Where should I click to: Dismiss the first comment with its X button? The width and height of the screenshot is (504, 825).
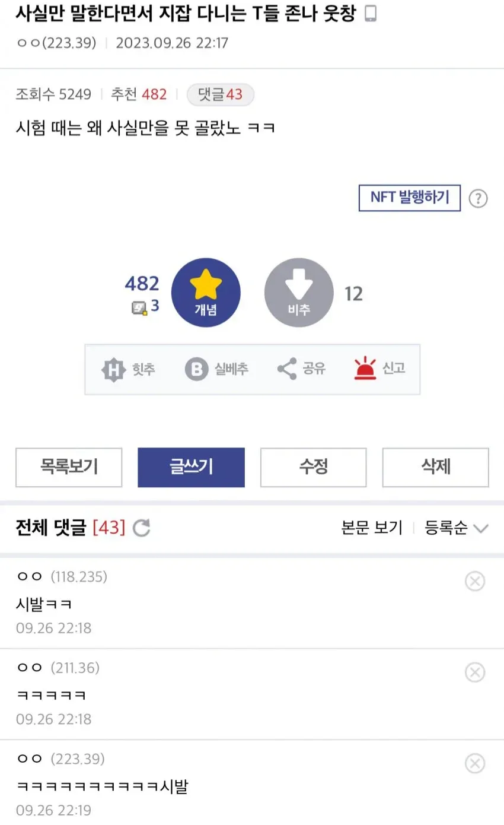click(475, 581)
